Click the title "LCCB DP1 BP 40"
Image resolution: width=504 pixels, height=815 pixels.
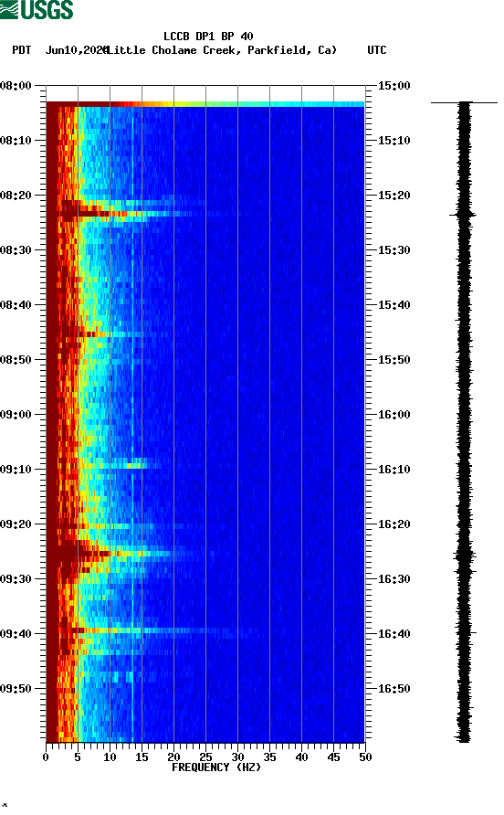click(208, 37)
